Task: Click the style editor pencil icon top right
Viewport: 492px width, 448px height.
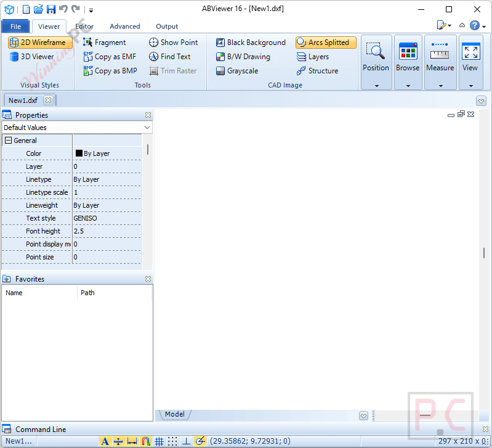Action: click(x=442, y=25)
